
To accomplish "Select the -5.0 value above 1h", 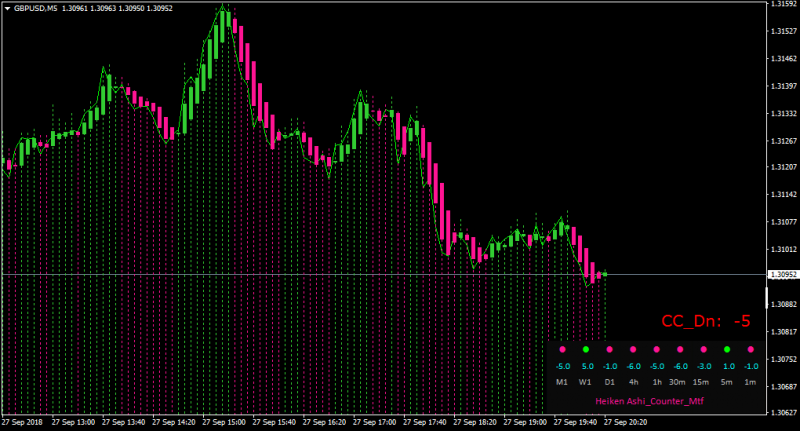I will [x=657, y=366].
